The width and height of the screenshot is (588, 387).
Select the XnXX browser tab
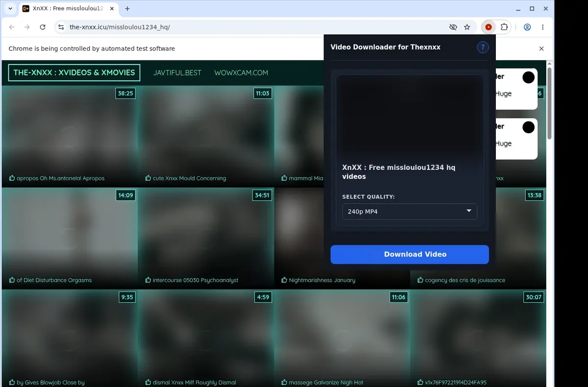(x=69, y=9)
